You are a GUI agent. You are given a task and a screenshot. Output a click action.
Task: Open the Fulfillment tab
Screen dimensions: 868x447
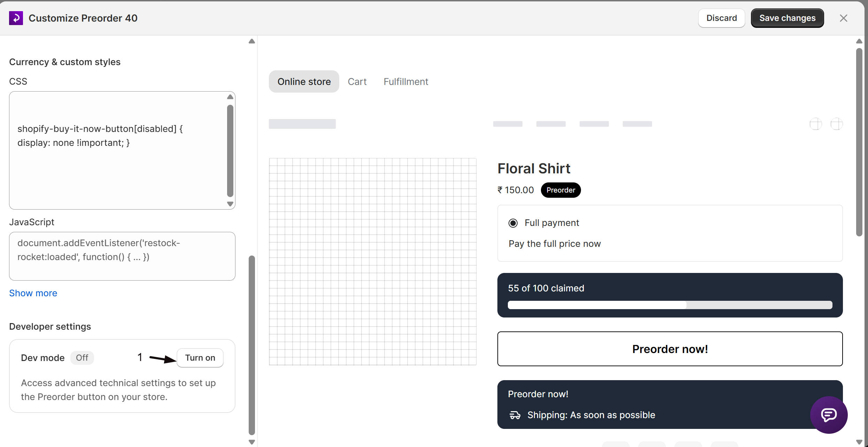406,81
